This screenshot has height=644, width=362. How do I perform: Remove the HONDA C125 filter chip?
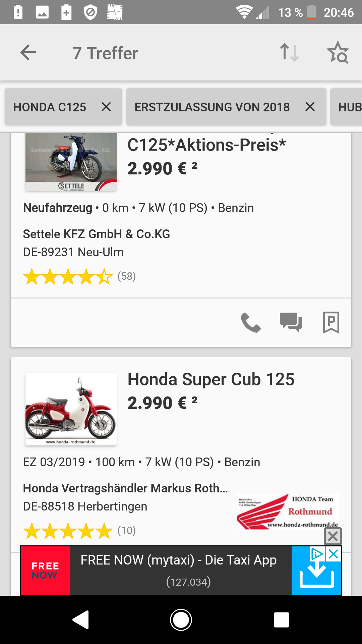click(x=106, y=107)
